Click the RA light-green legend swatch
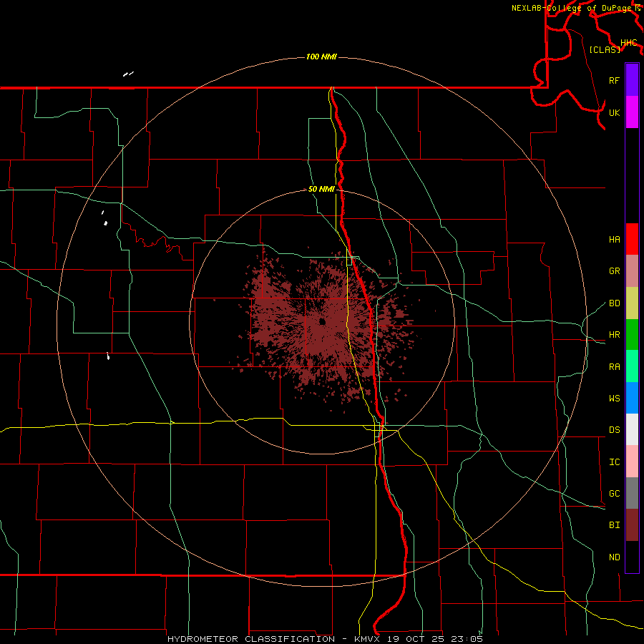The image size is (644, 644). 632,366
